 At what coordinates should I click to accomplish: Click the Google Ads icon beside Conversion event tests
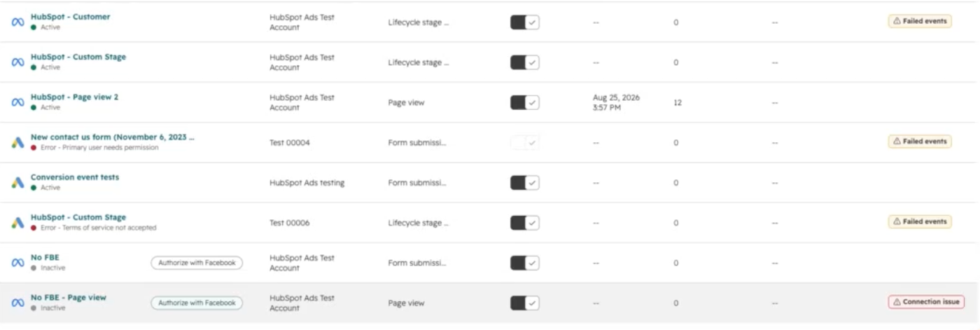(18, 182)
